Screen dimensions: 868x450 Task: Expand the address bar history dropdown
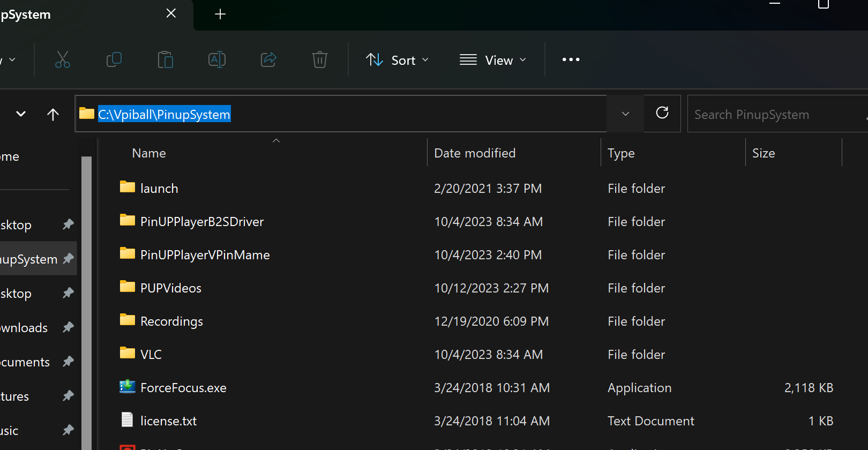click(625, 114)
